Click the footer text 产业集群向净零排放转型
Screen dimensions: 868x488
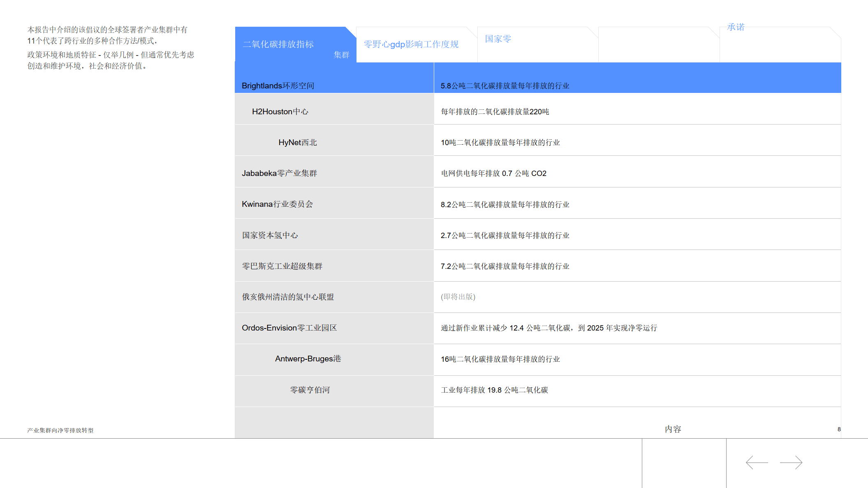click(60, 430)
